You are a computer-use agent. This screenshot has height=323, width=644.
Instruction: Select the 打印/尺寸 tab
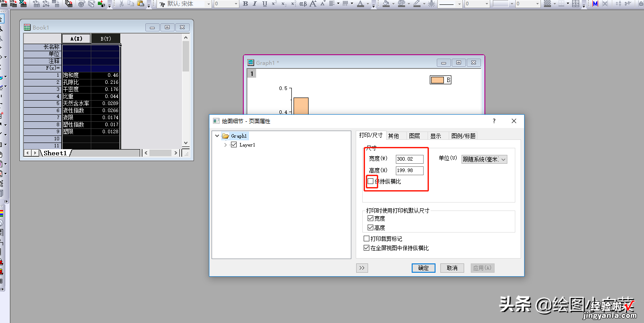click(371, 135)
